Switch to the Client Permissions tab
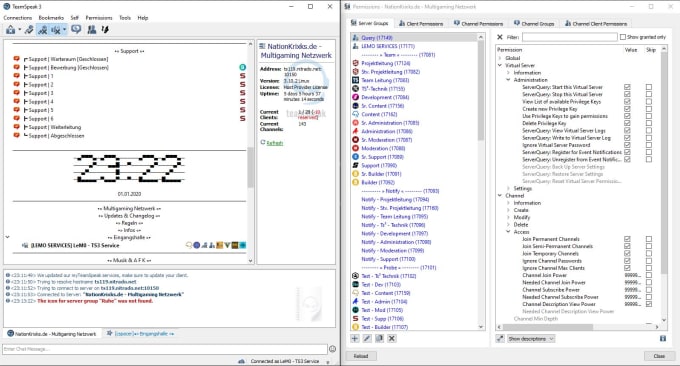 click(x=421, y=24)
